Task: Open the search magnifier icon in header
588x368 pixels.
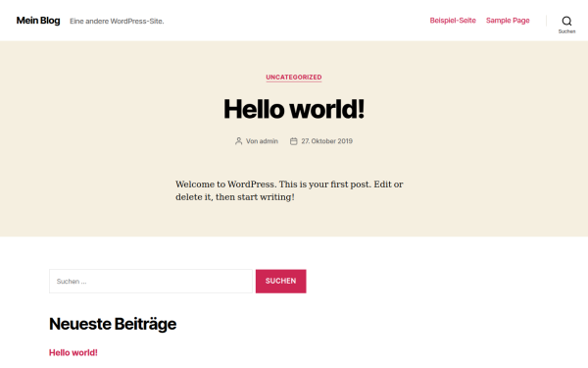Action: (566, 21)
